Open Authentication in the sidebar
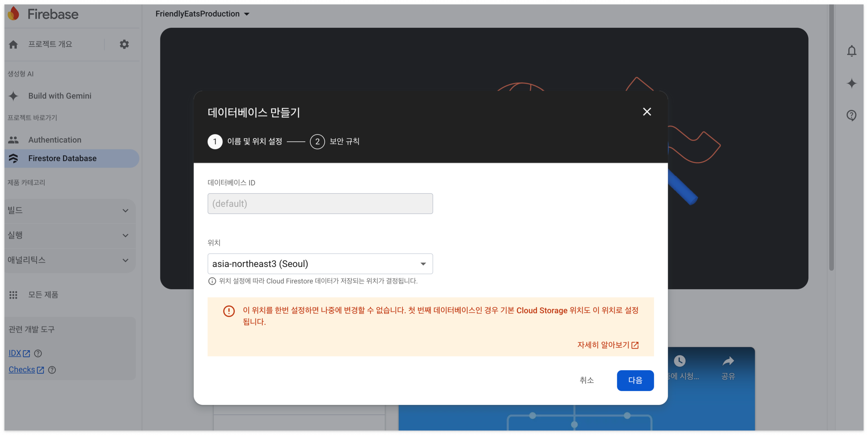The image size is (868, 435). click(55, 140)
